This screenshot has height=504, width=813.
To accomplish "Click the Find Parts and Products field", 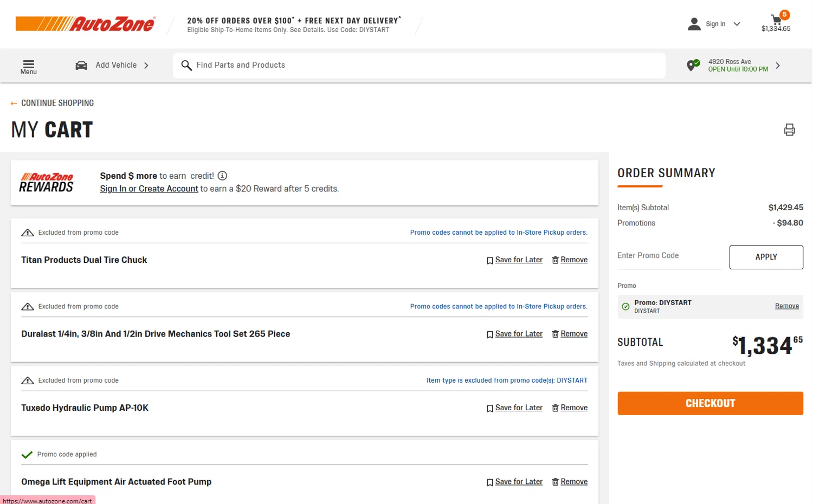I will pyautogui.click(x=423, y=66).
